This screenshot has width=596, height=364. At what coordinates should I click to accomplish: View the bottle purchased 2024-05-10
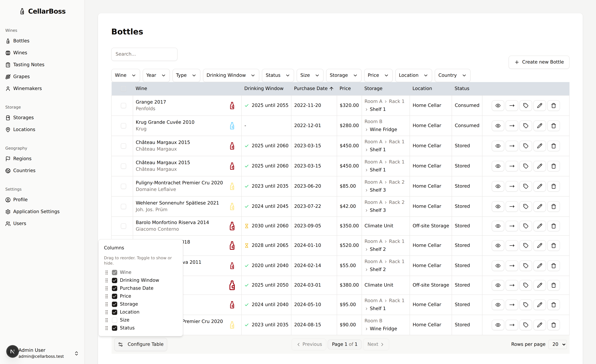point(498,305)
